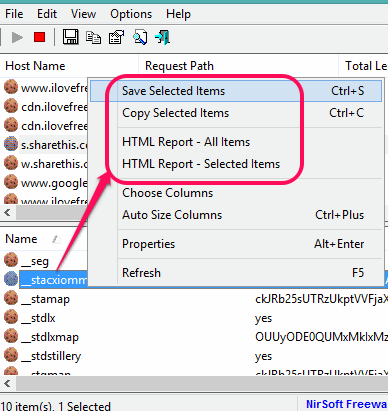Sort by Request Path column header
Viewport: 388px width, 411px height.
coord(239,66)
